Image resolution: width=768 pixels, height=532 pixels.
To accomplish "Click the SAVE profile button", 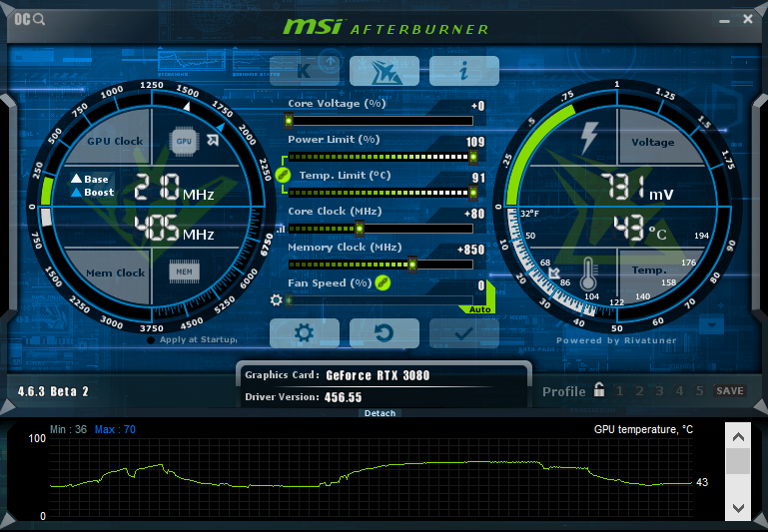I will 730,390.
